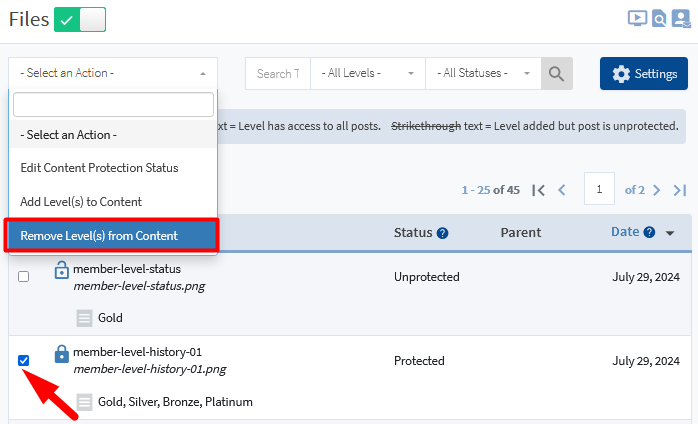
Task: Go to the first page
Action: pos(539,190)
